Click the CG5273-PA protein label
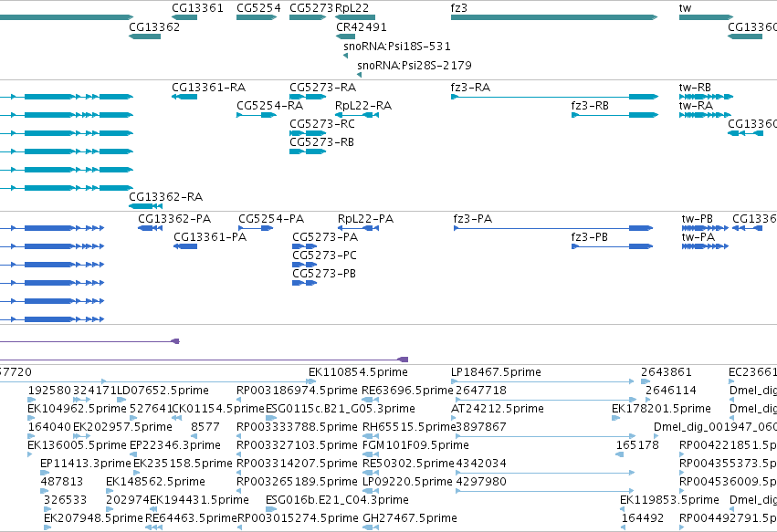The image size is (777, 532). tap(325, 236)
